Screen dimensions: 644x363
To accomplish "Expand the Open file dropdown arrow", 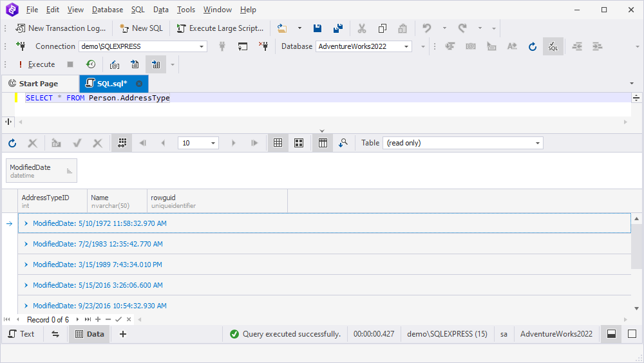I will click(299, 28).
